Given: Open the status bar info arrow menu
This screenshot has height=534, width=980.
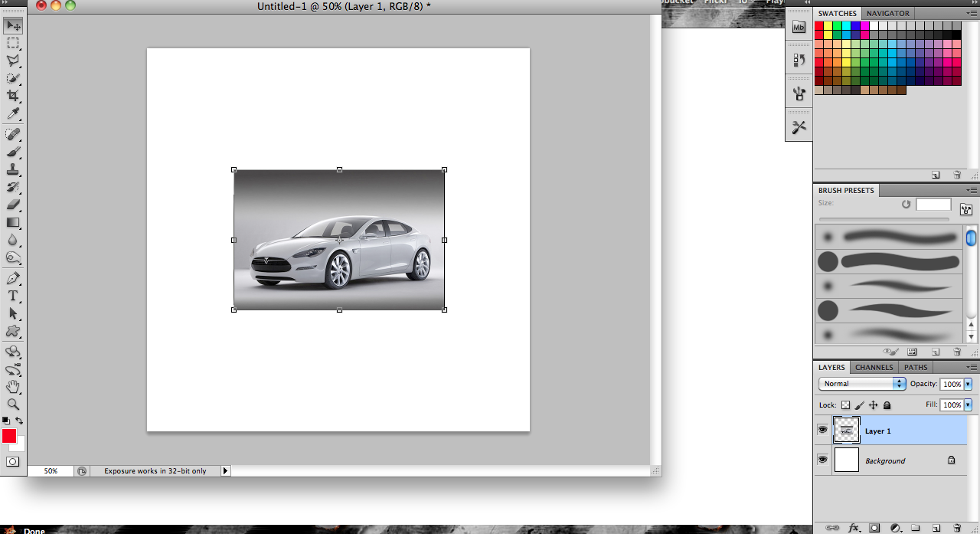Looking at the screenshot, I should pyautogui.click(x=225, y=471).
